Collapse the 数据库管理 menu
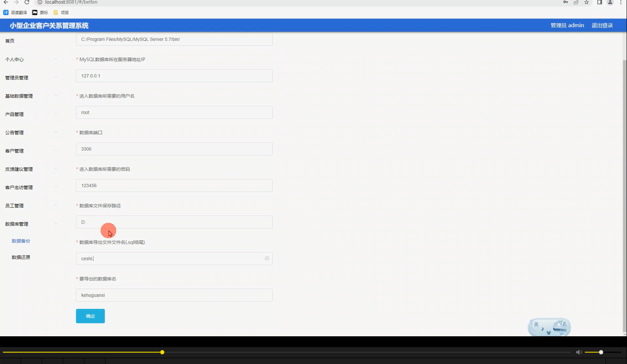The image size is (627, 364). (x=31, y=224)
